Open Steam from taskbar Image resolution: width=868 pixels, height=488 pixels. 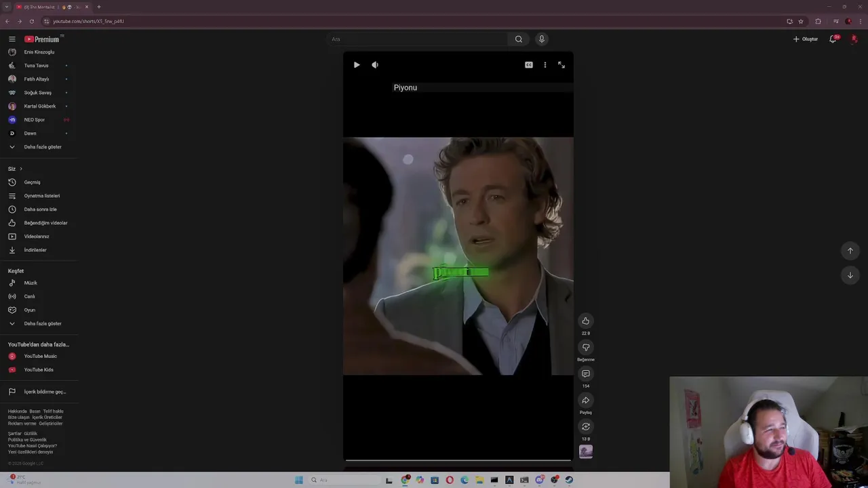click(569, 480)
